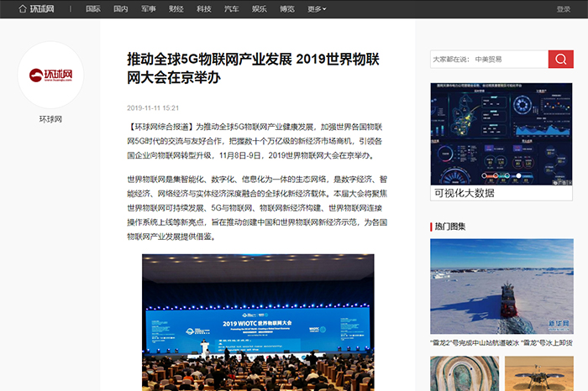588x391 pixels.
Task: Open the 可视化大数据 ad image
Action: tap(501, 133)
